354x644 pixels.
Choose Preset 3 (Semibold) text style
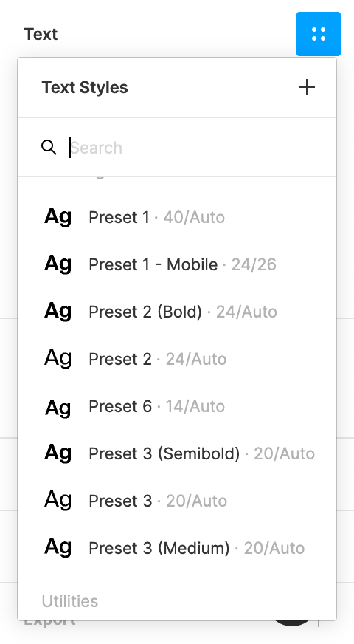click(177, 453)
